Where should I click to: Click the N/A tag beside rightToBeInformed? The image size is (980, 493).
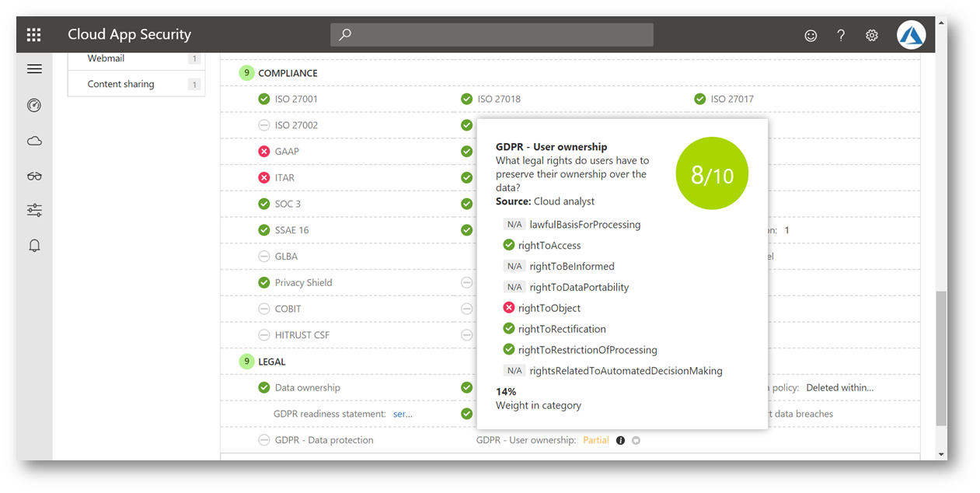514,266
